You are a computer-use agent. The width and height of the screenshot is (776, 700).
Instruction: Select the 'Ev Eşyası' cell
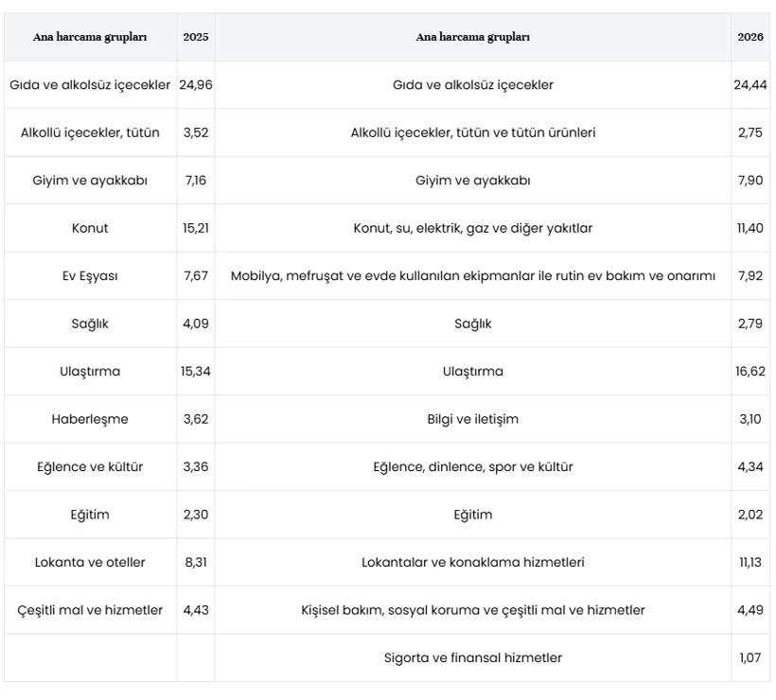90,276
